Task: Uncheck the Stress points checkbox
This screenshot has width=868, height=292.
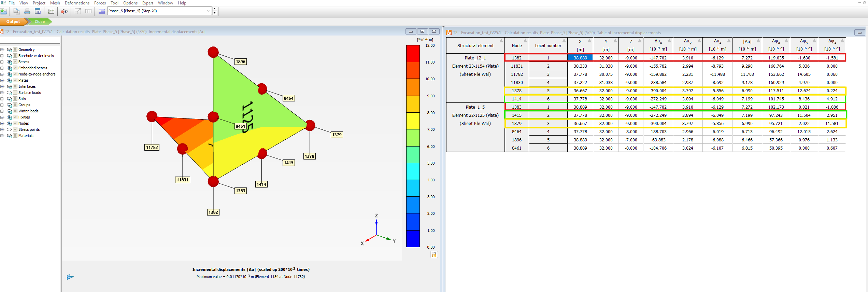Action: 15,129
